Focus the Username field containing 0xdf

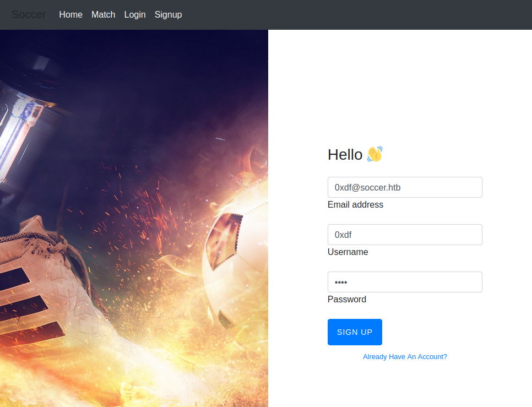(x=405, y=235)
